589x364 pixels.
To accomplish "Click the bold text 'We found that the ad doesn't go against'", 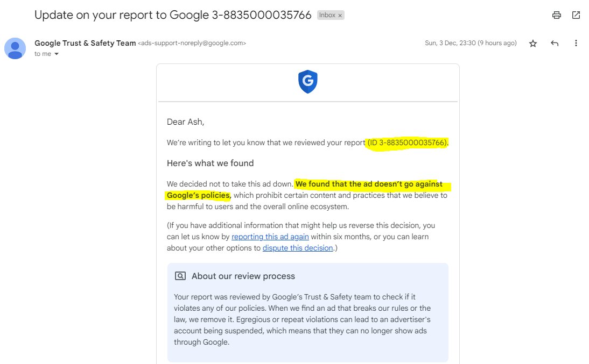I will click(369, 184).
